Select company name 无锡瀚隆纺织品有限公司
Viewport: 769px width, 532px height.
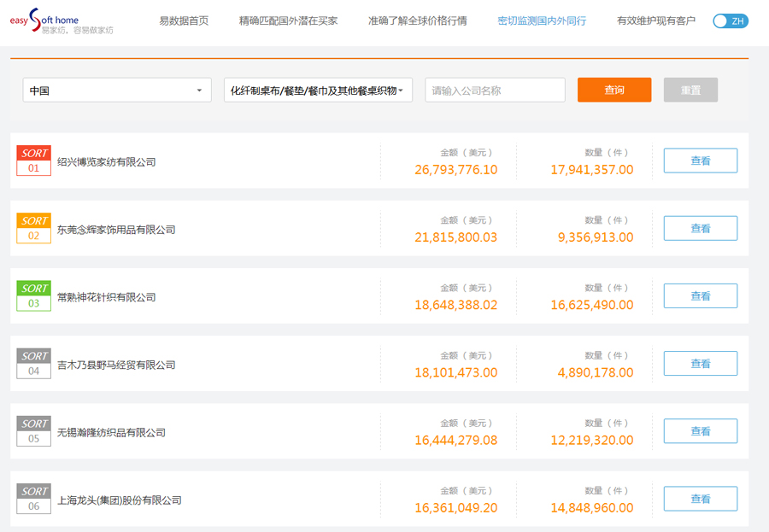(x=111, y=433)
